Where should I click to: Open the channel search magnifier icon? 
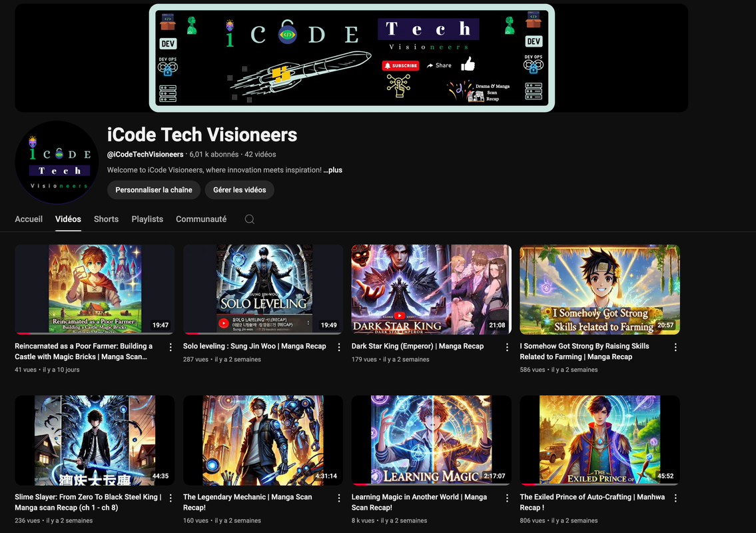[x=249, y=219]
